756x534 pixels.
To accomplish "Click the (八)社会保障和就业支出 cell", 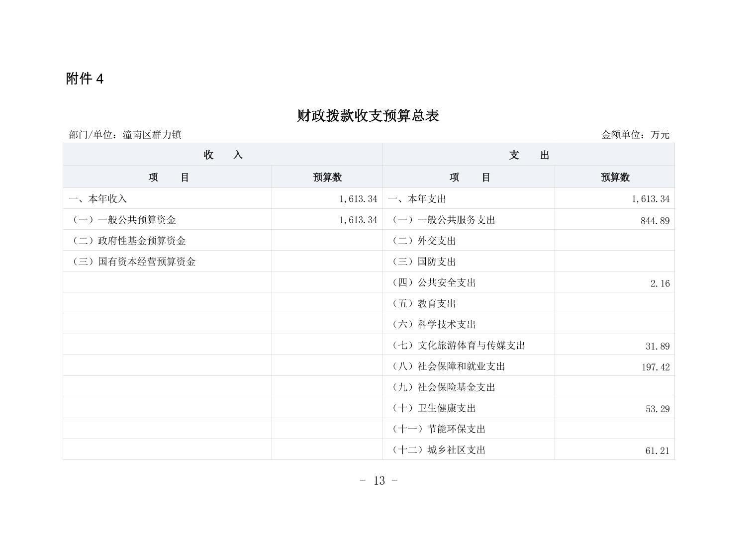I will tap(449, 366).
